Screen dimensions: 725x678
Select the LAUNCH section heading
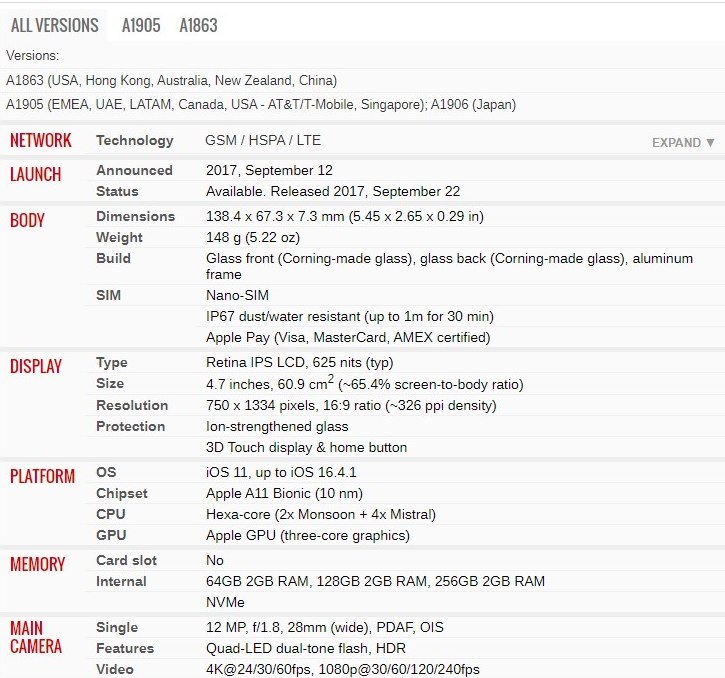pyautogui.click(x=36, y=174)
